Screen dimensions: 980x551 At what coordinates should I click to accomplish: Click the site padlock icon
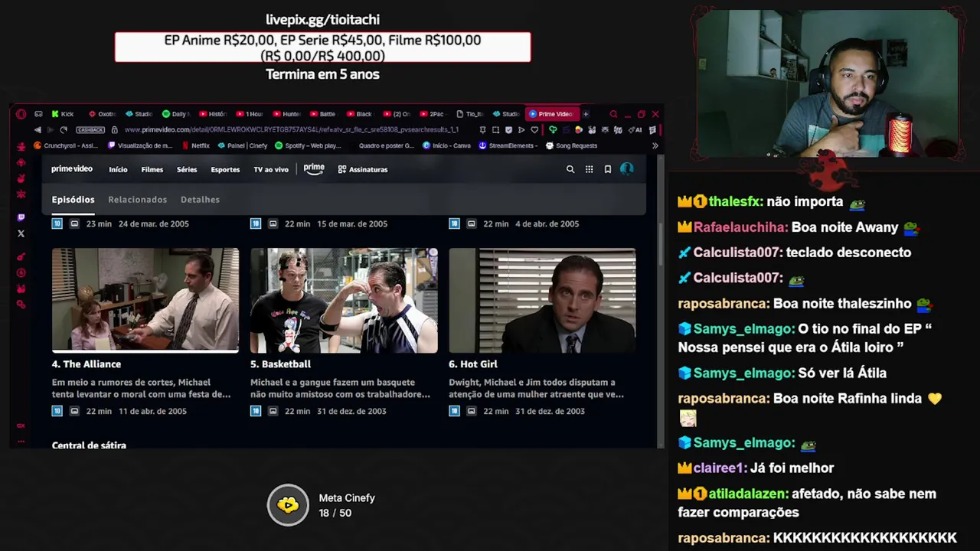point(115,130)
